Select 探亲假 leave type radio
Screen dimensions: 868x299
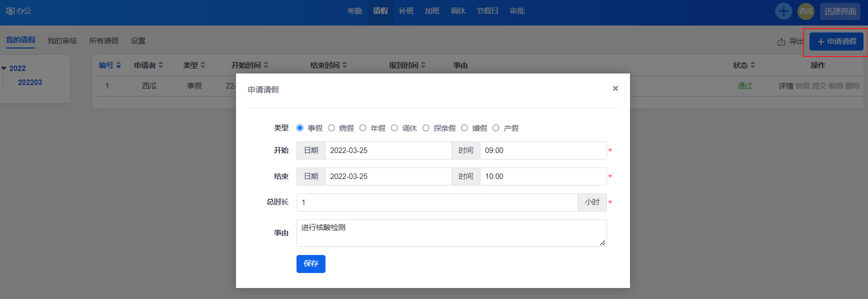tap(426, 128)
